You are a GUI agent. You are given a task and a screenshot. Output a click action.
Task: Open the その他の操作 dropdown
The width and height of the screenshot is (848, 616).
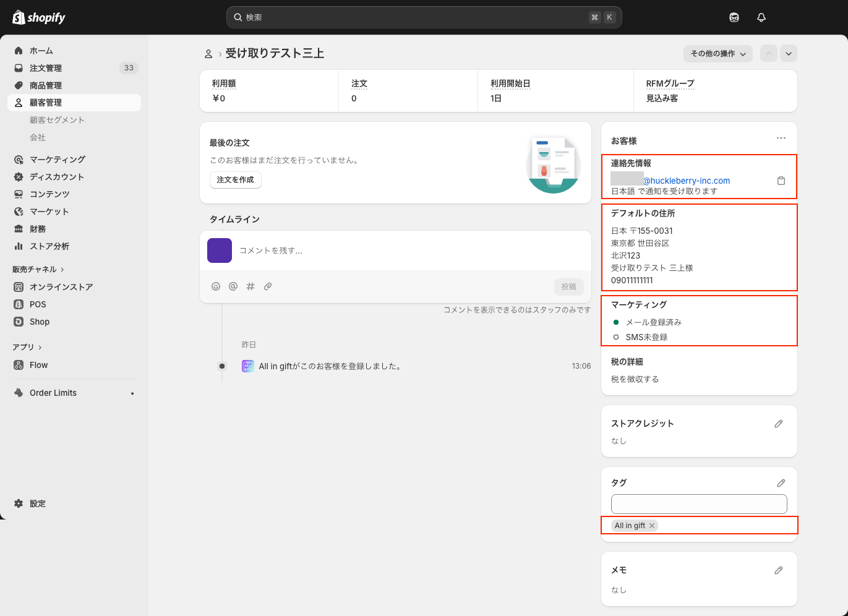pos(718,54)
